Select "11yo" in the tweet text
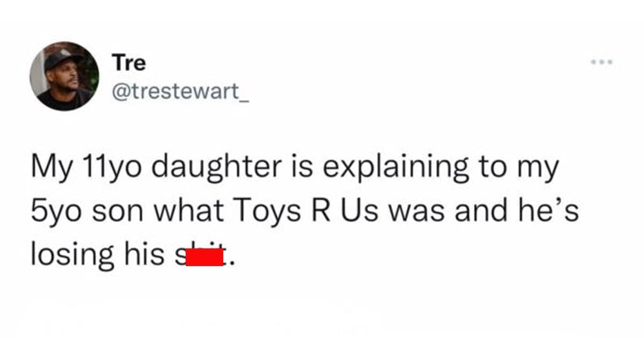The height and width of the screenshot is (338, 644). tap(108, 167)
